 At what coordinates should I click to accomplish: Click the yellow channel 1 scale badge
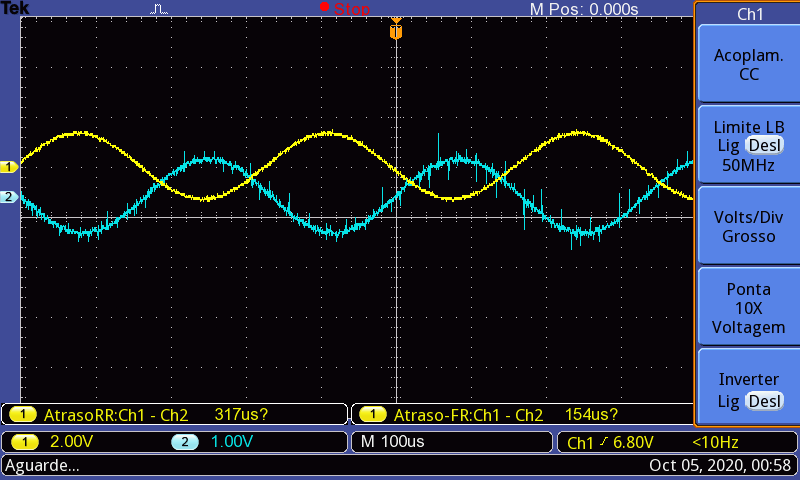(24, 442)
